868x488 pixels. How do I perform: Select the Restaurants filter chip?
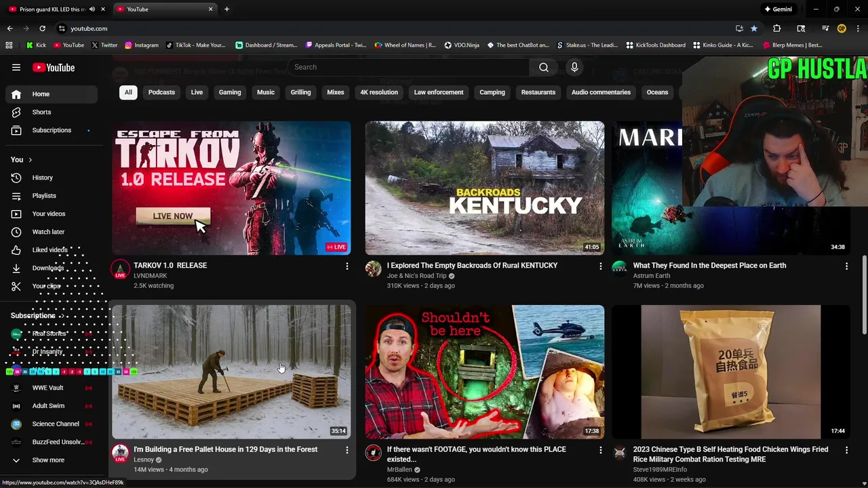pos(538,92)
